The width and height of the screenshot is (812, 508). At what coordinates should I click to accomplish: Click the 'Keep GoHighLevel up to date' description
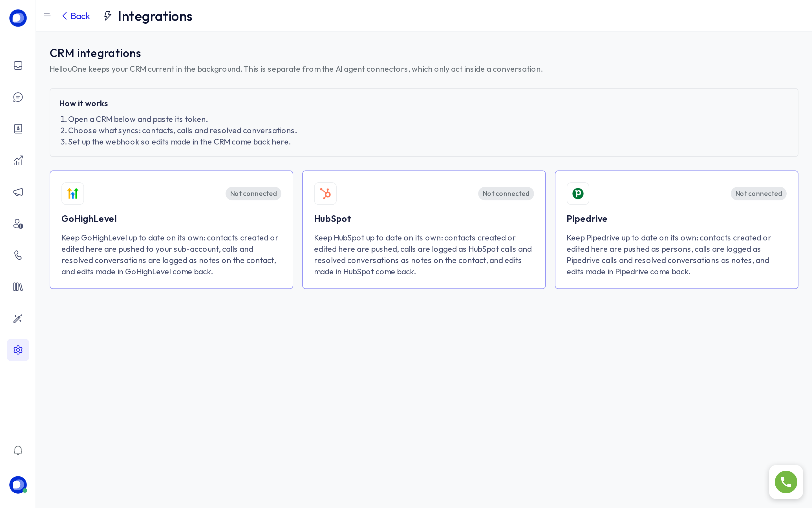click(170, 255)
